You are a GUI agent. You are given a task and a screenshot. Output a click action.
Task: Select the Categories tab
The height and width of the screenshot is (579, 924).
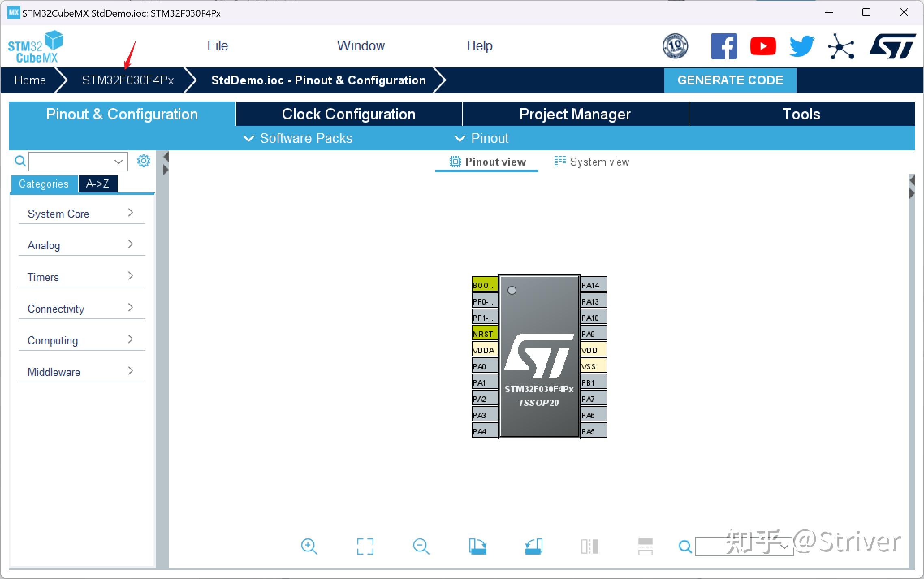tap(44, 184)
